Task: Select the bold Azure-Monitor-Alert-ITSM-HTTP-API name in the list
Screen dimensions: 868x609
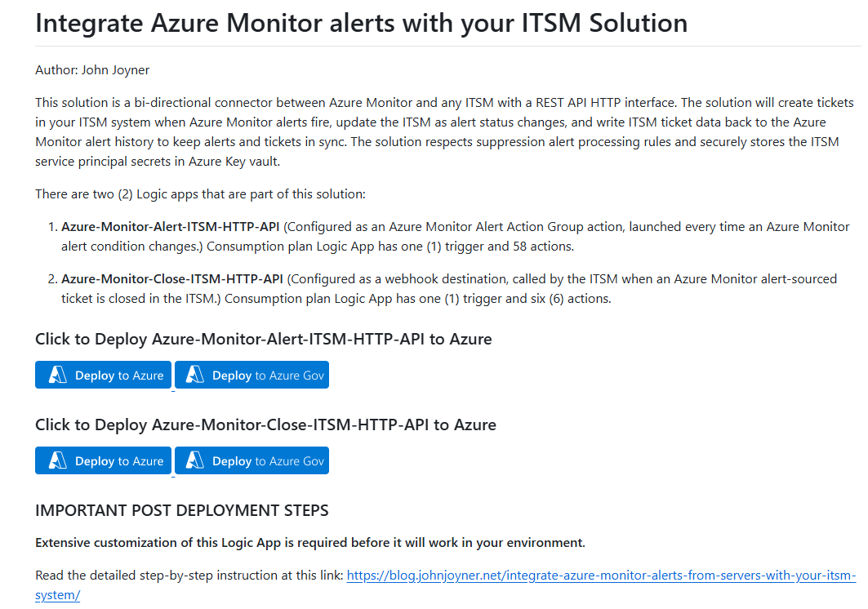Action: tap(170, 227)
